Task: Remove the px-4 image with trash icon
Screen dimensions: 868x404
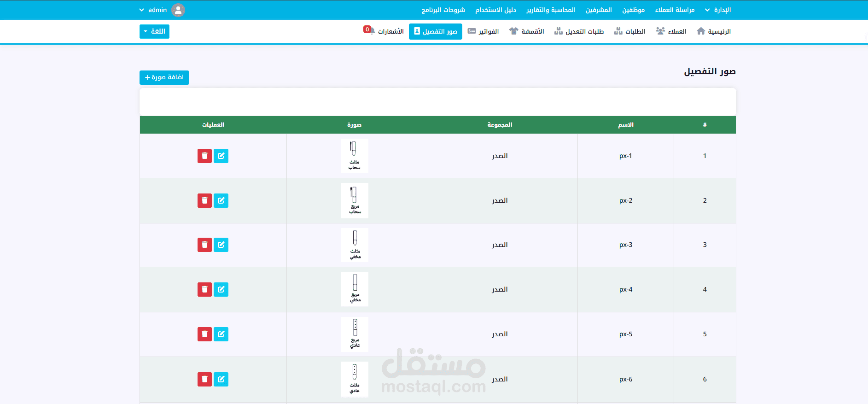Action: [204, 289]
